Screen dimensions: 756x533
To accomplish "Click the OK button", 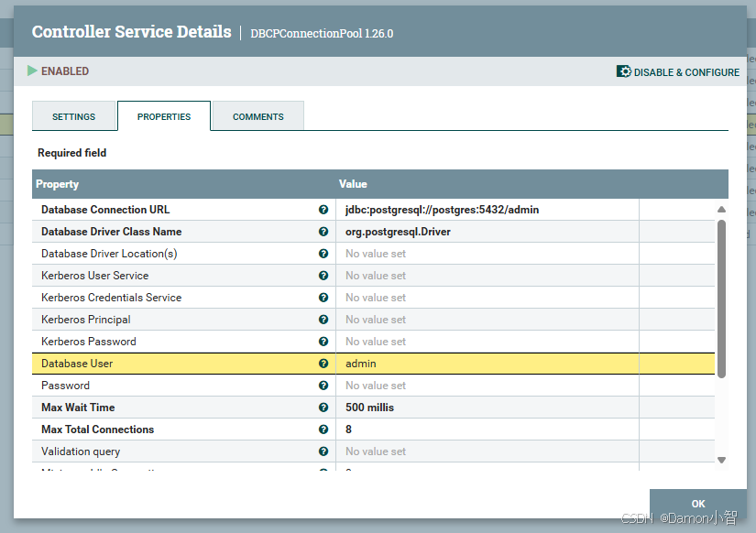I will pyautogui.click(x=697, y=504).
